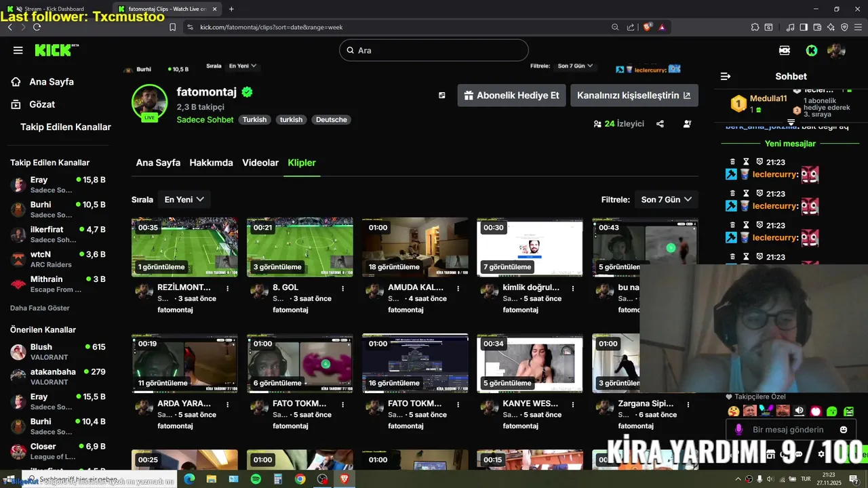Open Spotify from the taskbar
Screen dimensions: 868x488
(x=256, y=479)
